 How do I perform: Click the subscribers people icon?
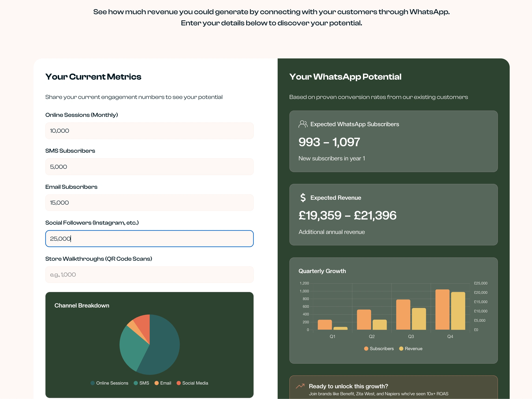[x=303, y=124]
